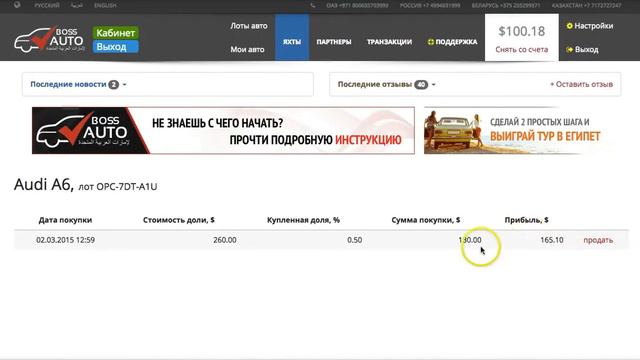Open the Boss Auto header logo
640x360 pixels.
[x=49, y=40]
